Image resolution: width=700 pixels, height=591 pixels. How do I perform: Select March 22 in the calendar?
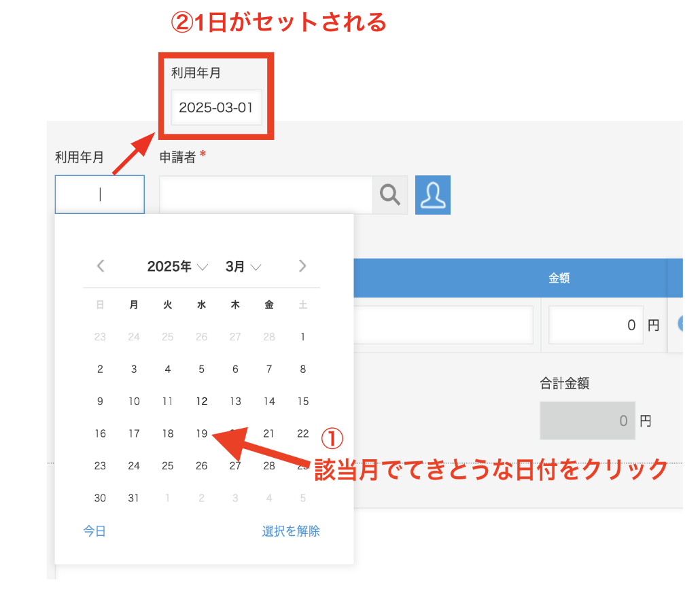click(x=302, y=433)
